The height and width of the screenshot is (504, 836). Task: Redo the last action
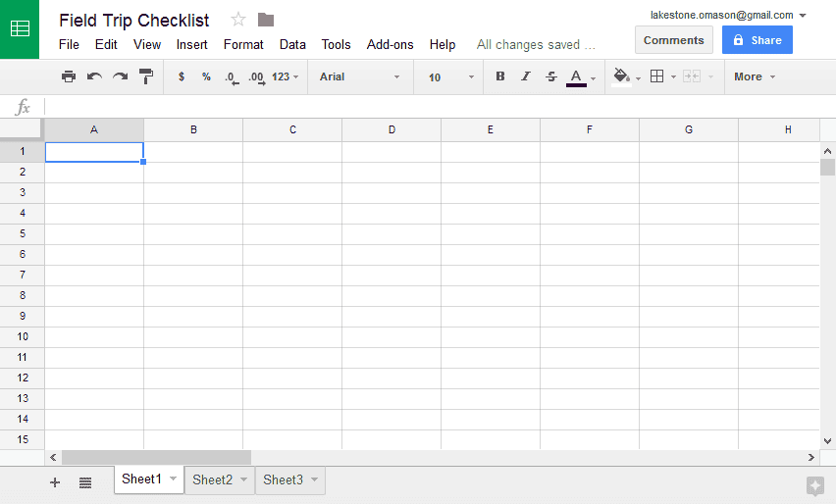[120, 76]
